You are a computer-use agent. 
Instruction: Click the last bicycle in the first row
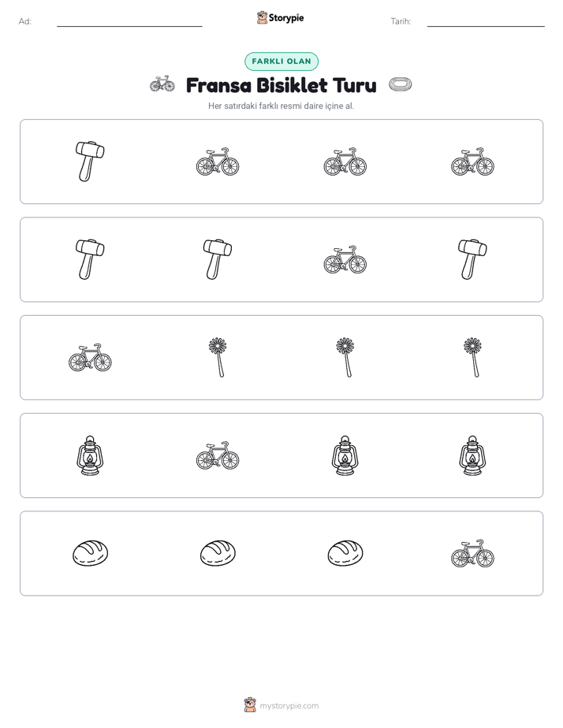(473, 162)
